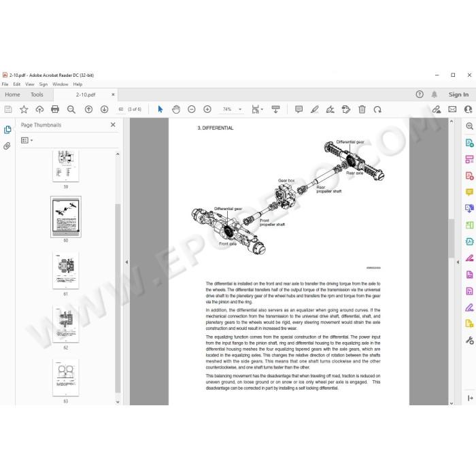
Task: Click document scroll up arrow
Action: pos(452,122)
